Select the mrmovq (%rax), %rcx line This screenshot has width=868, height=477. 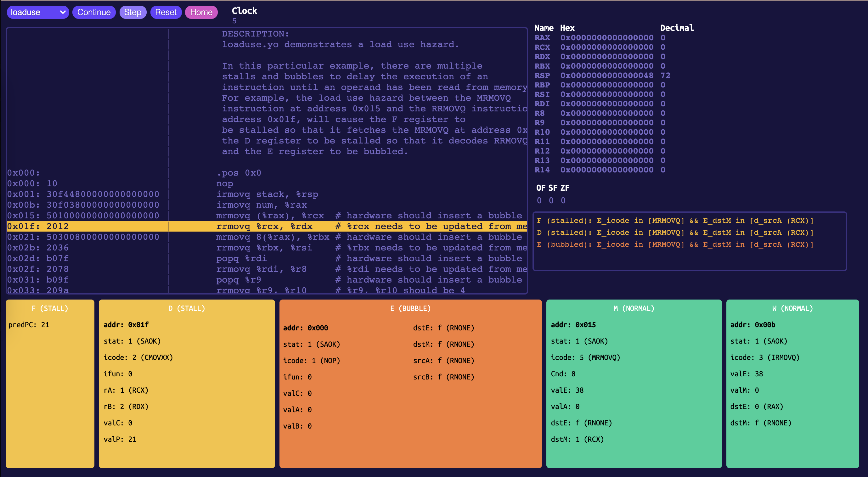pos(267,216)
